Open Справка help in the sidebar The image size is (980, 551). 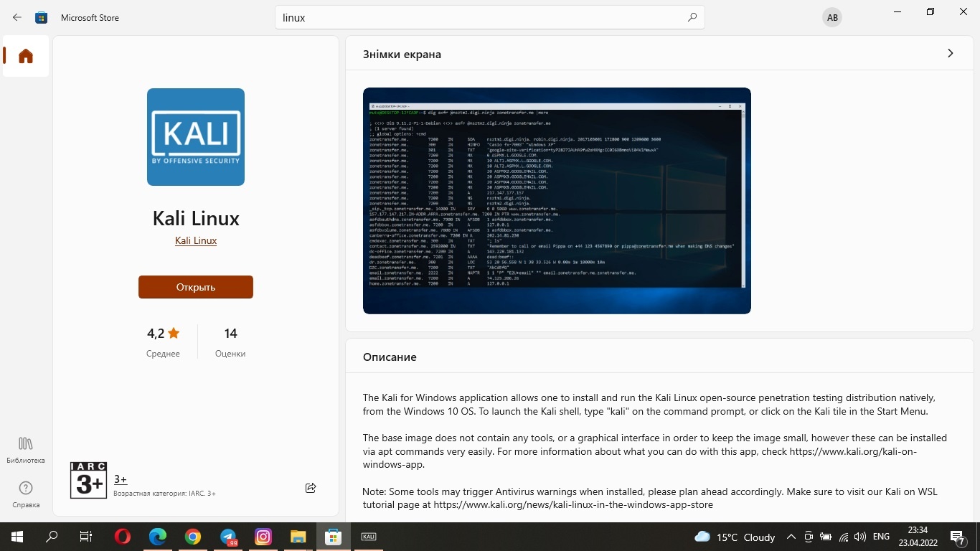pyautogui.click(x=26, y=494)
